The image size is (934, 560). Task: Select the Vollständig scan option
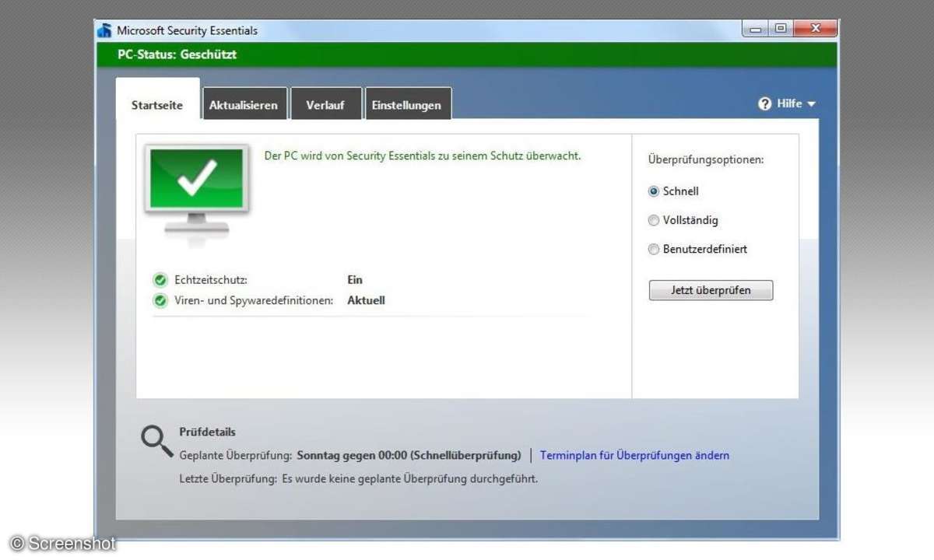(x=654, y=220)
